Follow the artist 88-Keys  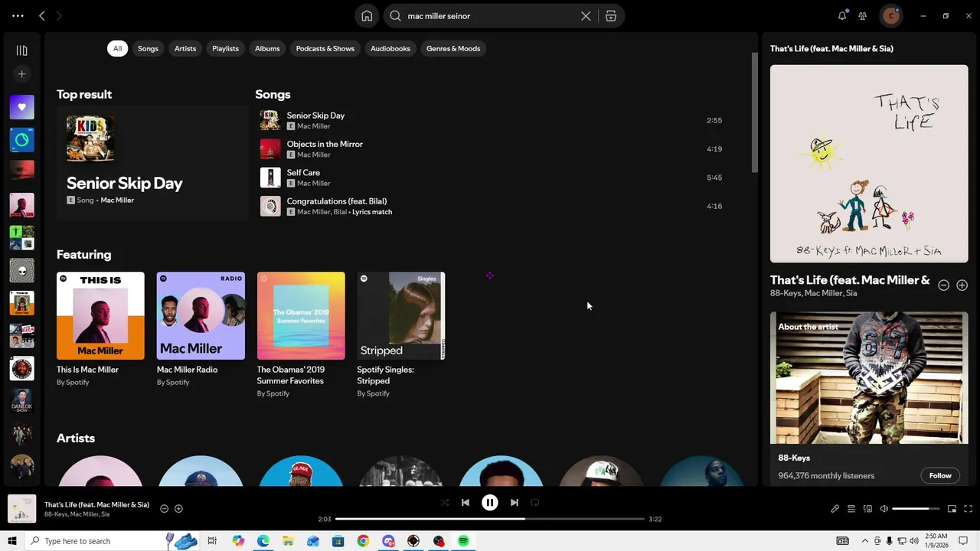coord(940,475)
